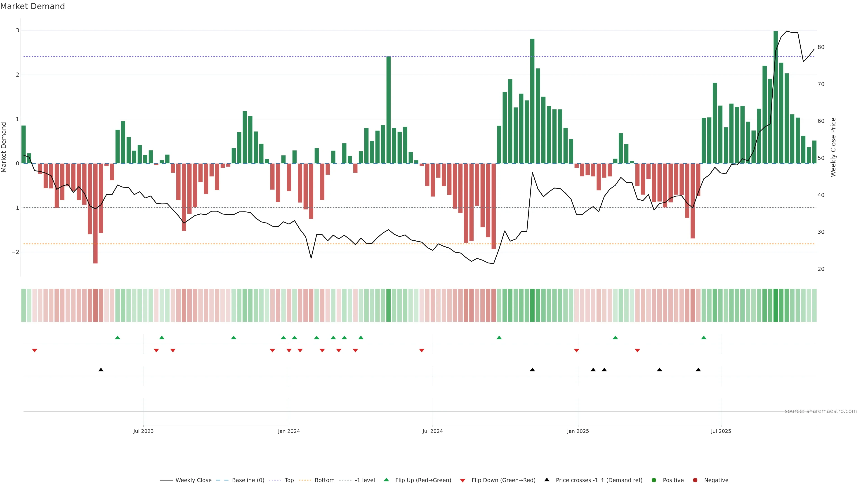Click the darkest green heatmap strip cell

[x=776, y=305]
